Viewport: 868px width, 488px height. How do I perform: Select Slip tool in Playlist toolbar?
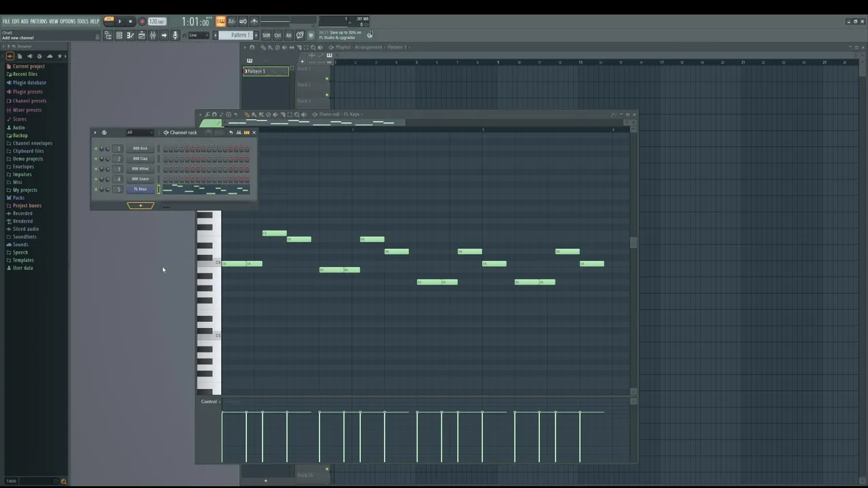pos(292,47)
